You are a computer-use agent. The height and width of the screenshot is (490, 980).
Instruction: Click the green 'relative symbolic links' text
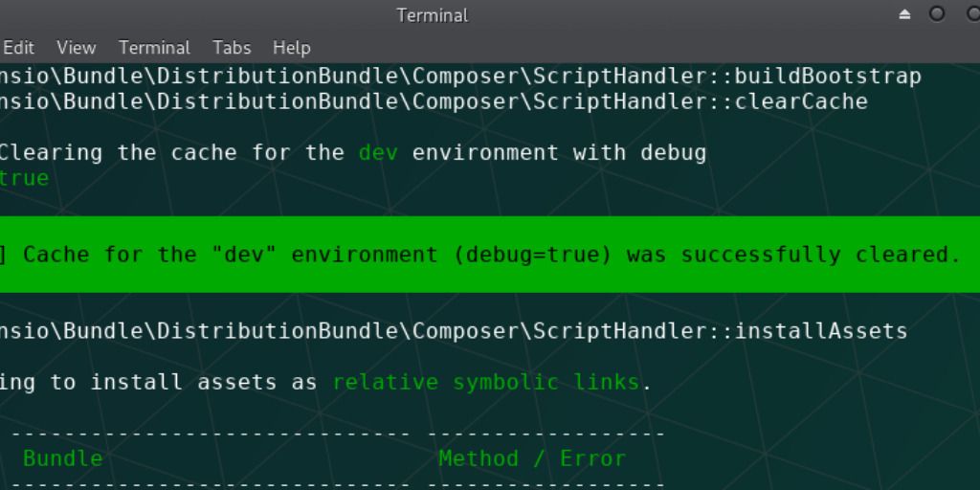(485, 382)
